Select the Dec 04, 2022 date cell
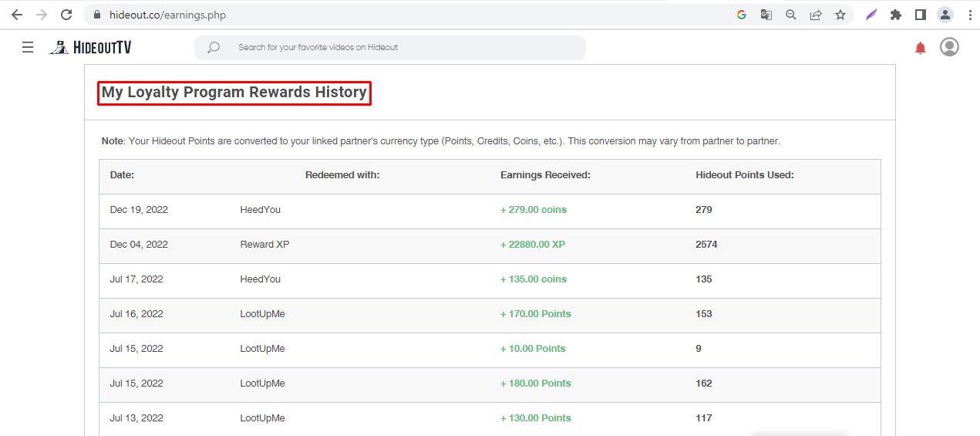The width and height of the screenshot is (980, 436). [139, 245]
